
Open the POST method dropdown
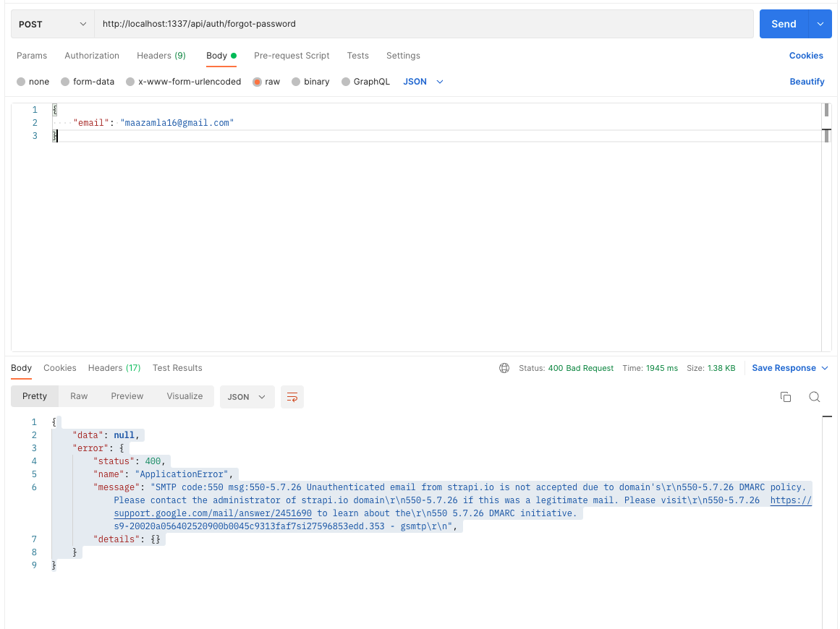pos(51,23)
